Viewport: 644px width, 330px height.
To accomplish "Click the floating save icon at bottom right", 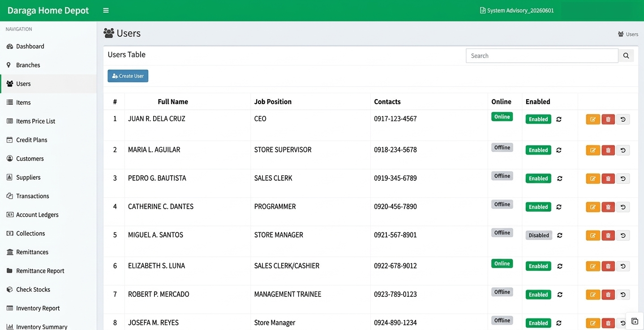I will click(635, 321).
